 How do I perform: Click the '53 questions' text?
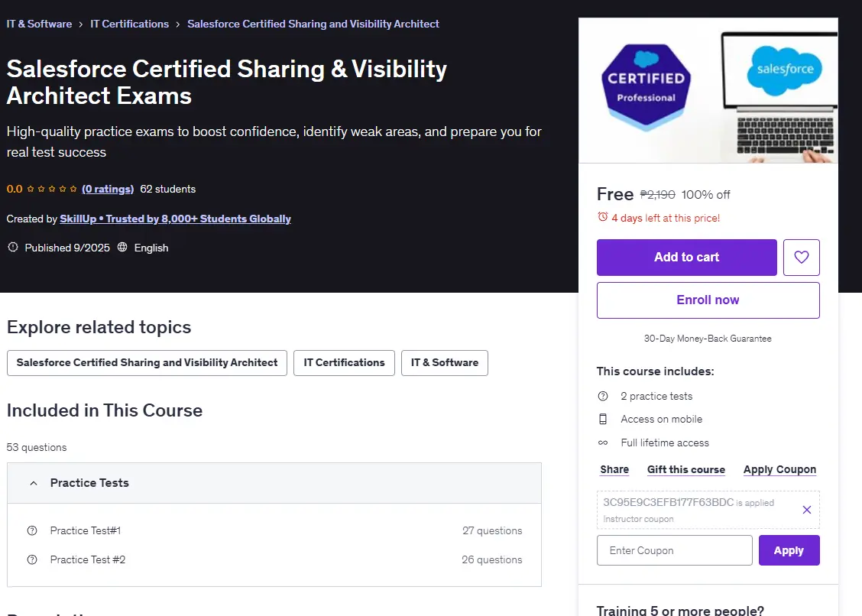pyautogui.click(x=36, y=447)
